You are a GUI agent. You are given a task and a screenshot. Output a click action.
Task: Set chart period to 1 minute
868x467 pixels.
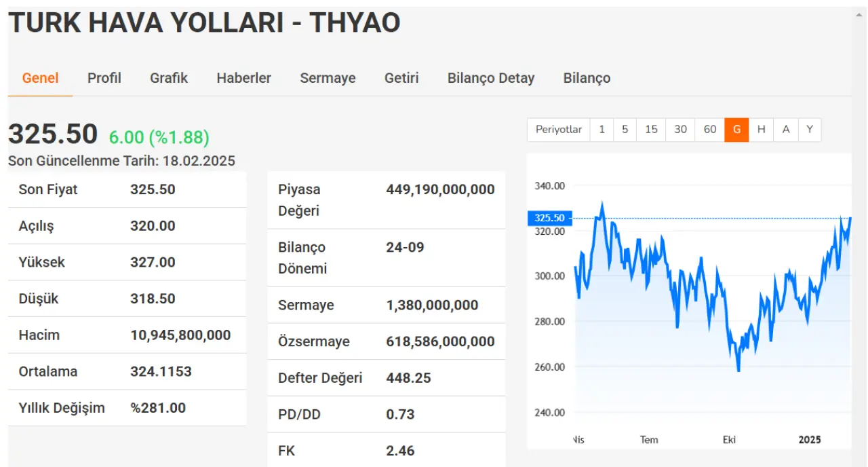(601, 130)
